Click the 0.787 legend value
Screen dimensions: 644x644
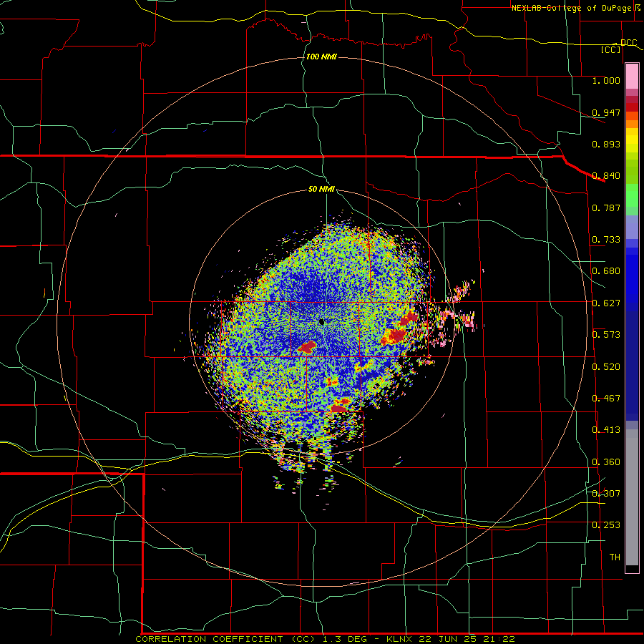click(606, 208)
